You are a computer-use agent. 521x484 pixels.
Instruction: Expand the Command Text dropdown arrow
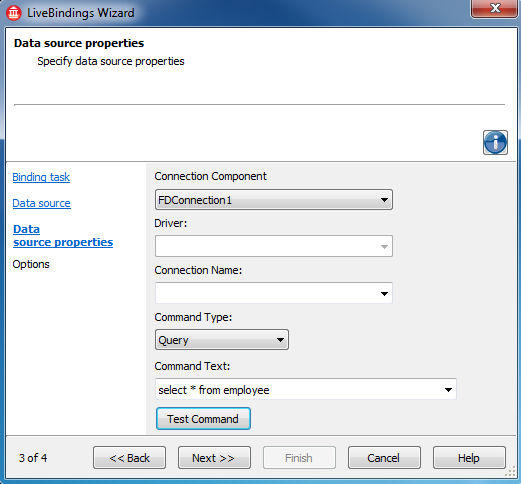tap(448, 389)
